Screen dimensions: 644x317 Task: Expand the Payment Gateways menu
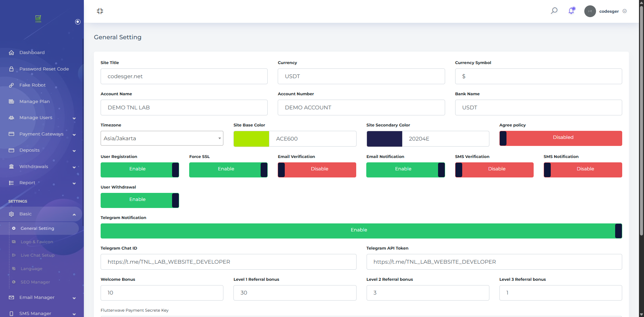42,134
